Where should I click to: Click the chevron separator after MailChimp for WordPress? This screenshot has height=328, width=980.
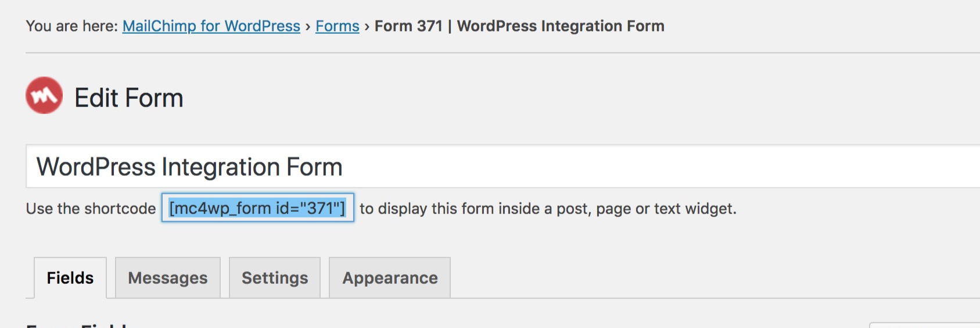pos(308,27)
